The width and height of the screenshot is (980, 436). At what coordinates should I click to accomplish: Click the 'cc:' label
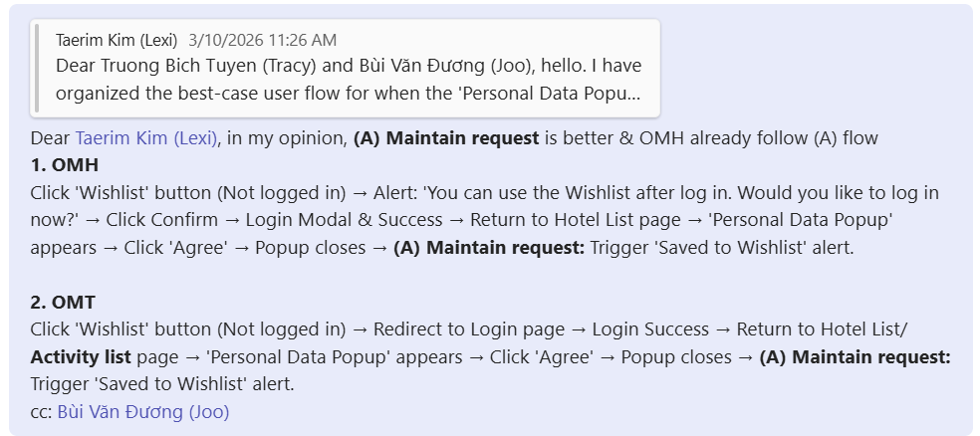point(41,411)
